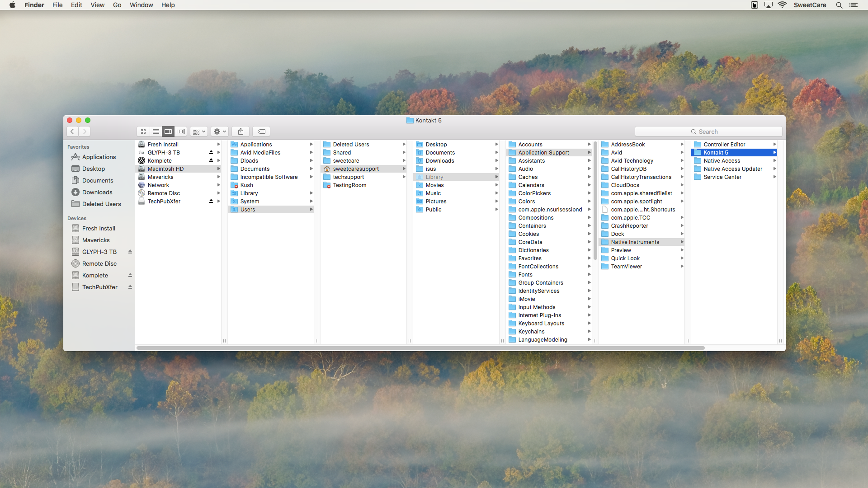
Task: Open the Caches folder
Action: pos(549,177)
